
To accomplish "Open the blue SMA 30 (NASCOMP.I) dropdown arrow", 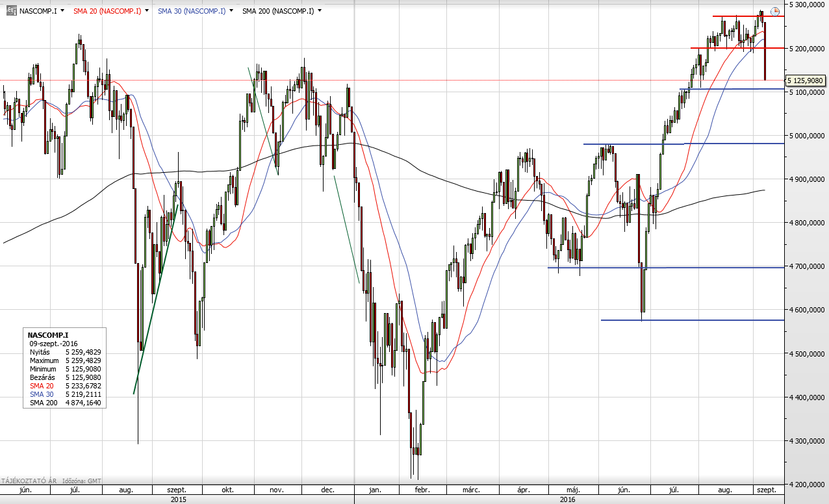I will point(231,11).
